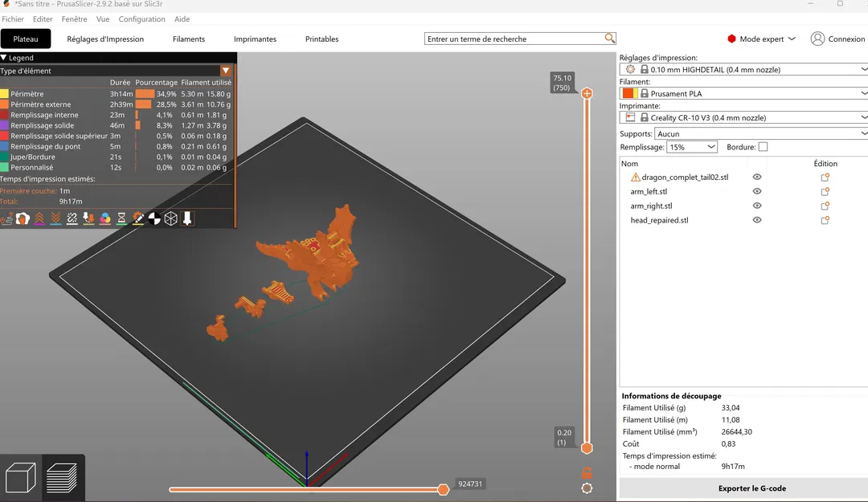Switch to Réglages d'Impression tab

click(x=105, y=39)
